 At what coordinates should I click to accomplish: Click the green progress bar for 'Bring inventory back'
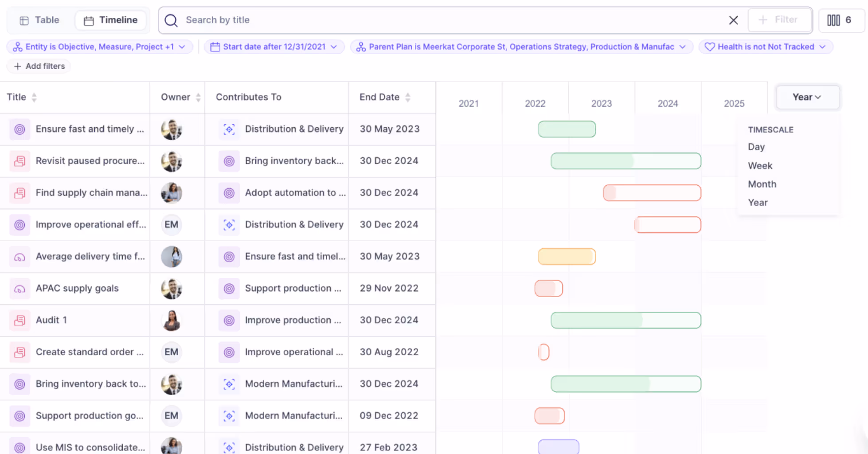point(626,384)
